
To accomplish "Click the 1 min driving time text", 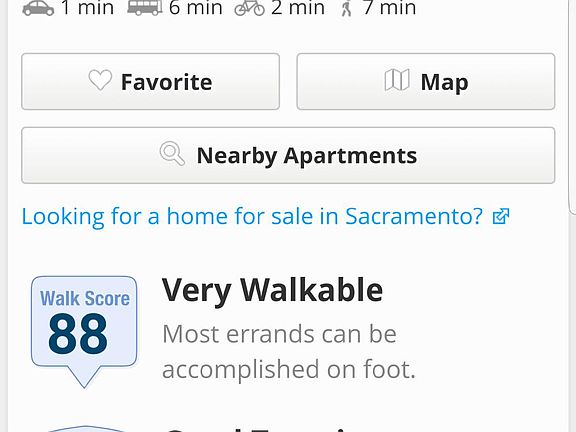I will pyautogui.click(x=87, y=8).
